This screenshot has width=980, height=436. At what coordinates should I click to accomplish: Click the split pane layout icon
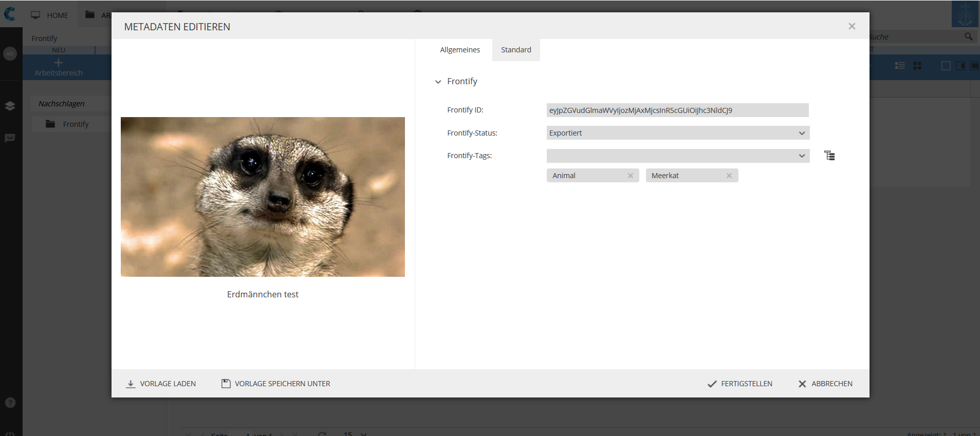(960, 66)
